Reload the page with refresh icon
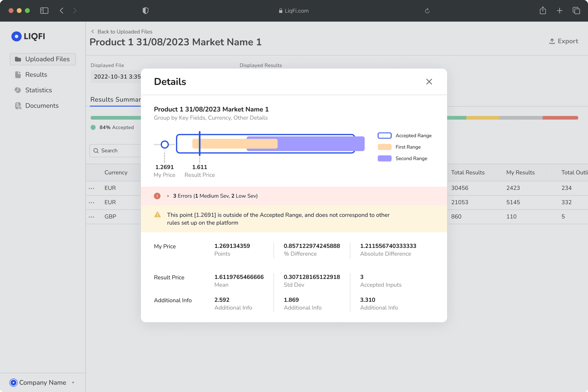Viewport: 588px width, 392px height. click(x=427, y=11)
